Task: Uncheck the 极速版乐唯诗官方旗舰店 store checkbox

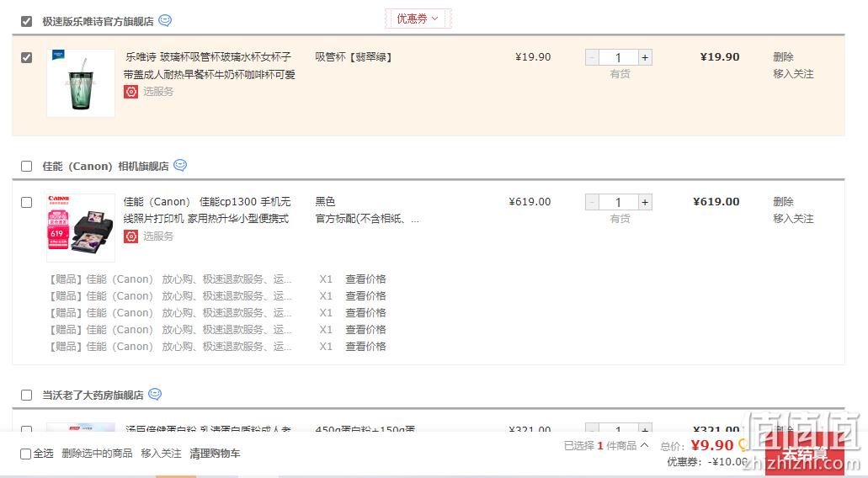Action: pyautogui.click(x=27, y=22)
